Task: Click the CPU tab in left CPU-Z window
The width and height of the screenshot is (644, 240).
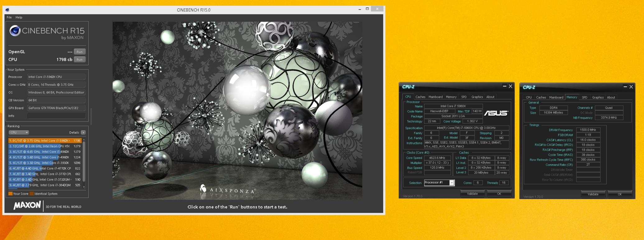Action: click(408, 97)
